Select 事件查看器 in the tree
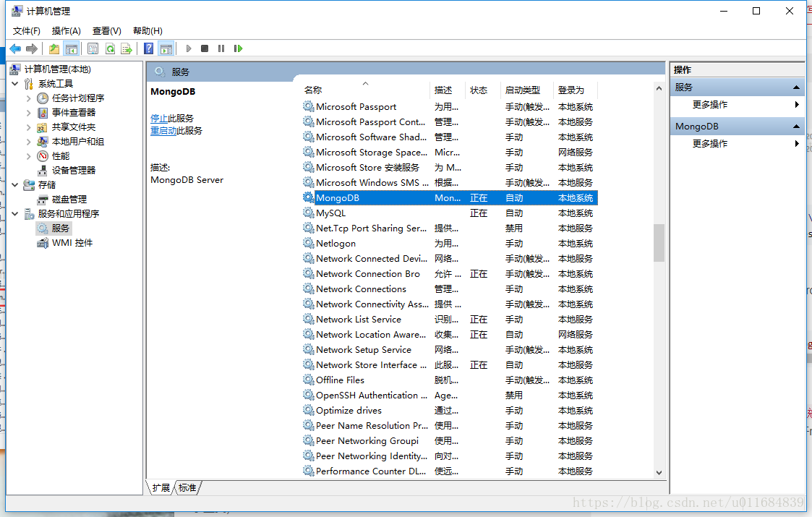812x517 pixels. pos(74,112)
